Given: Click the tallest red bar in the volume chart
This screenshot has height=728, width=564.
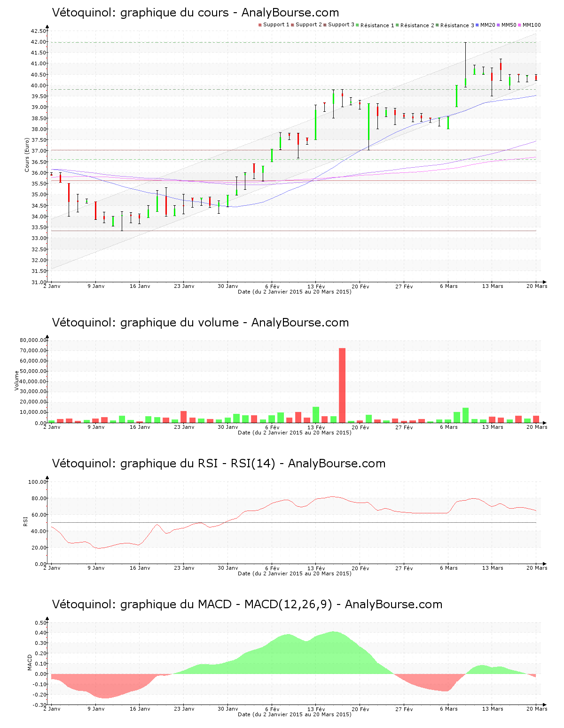Looking at the screenshot, I should [x=342, y=385].
